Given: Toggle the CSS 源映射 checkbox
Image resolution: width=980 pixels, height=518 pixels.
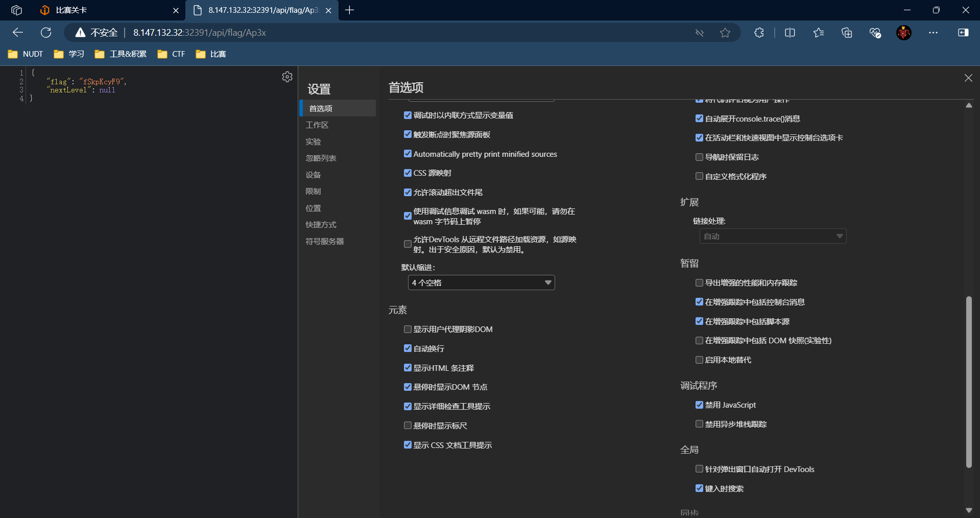Looking at the screenshot, I should click(x=408, y=173).
